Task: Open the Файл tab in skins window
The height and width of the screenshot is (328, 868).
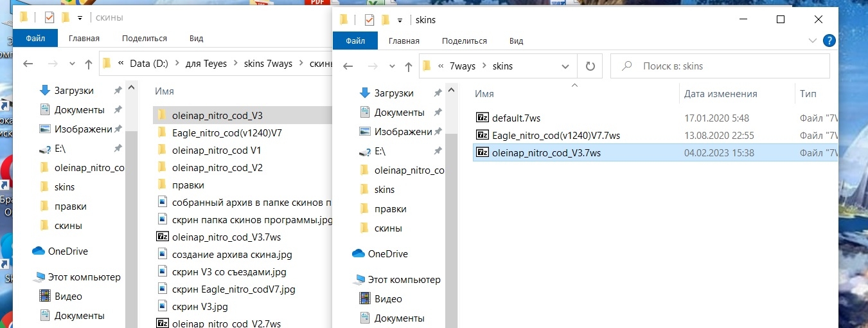Action: 355,41
